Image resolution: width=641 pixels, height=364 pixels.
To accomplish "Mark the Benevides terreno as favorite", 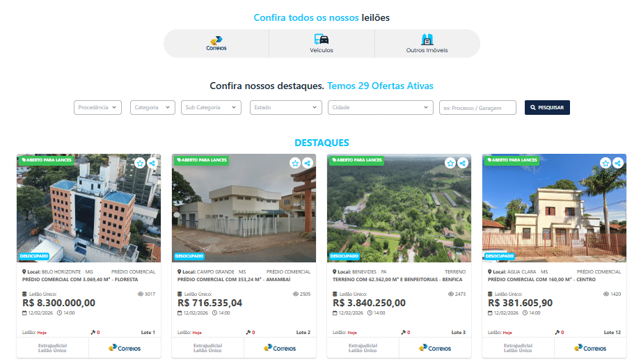I will point(450,163).
